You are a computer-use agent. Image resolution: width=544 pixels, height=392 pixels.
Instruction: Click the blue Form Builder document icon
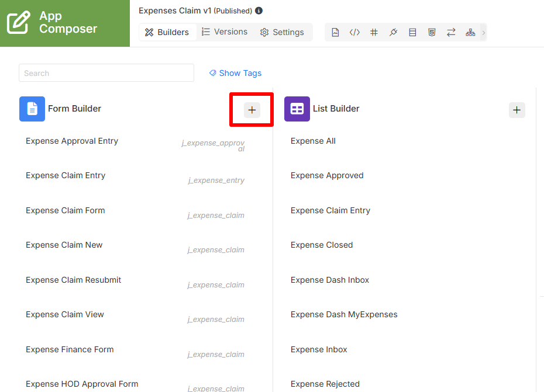pyautogui.click(x=32, y=109)
